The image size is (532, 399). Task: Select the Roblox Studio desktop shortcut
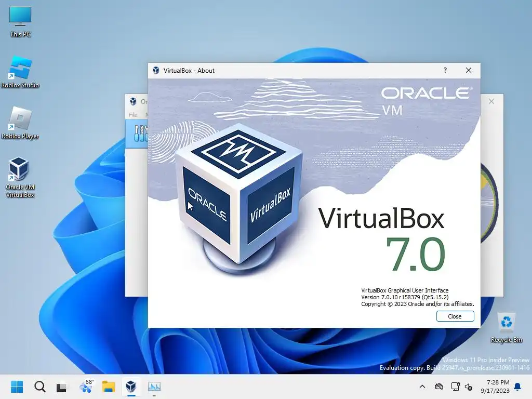coord(20,72)
